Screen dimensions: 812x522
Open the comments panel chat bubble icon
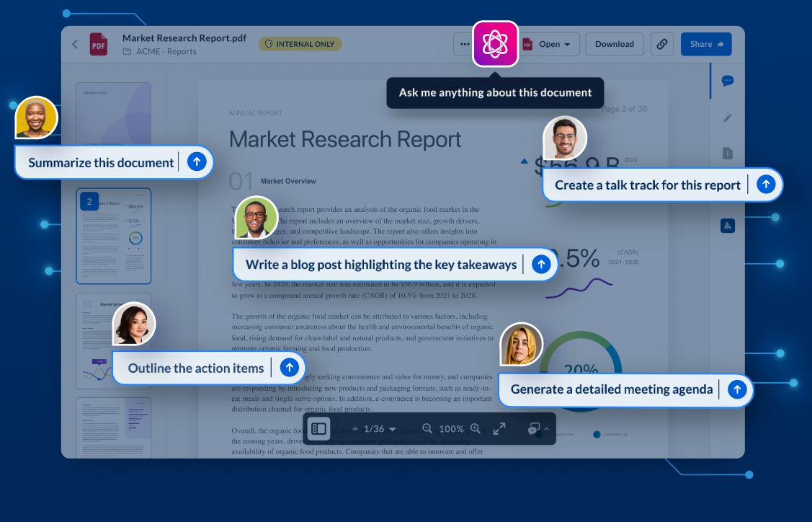(x=728, y=81)
